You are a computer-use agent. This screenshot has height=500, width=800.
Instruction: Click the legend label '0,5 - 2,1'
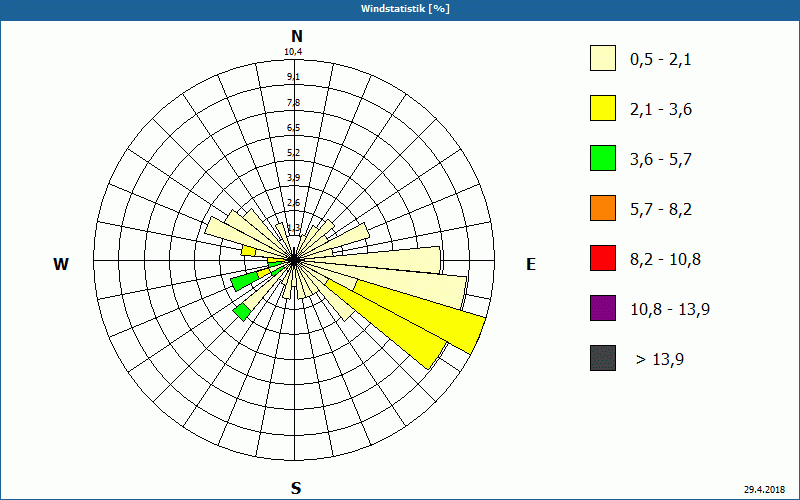(661, 60)
